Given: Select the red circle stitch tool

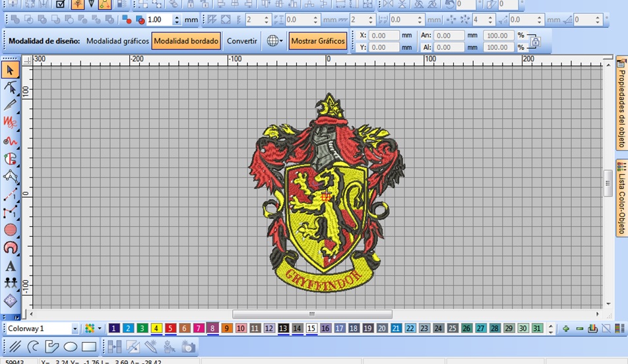Looking at the screenshot, I should click(x=10, y=230).
